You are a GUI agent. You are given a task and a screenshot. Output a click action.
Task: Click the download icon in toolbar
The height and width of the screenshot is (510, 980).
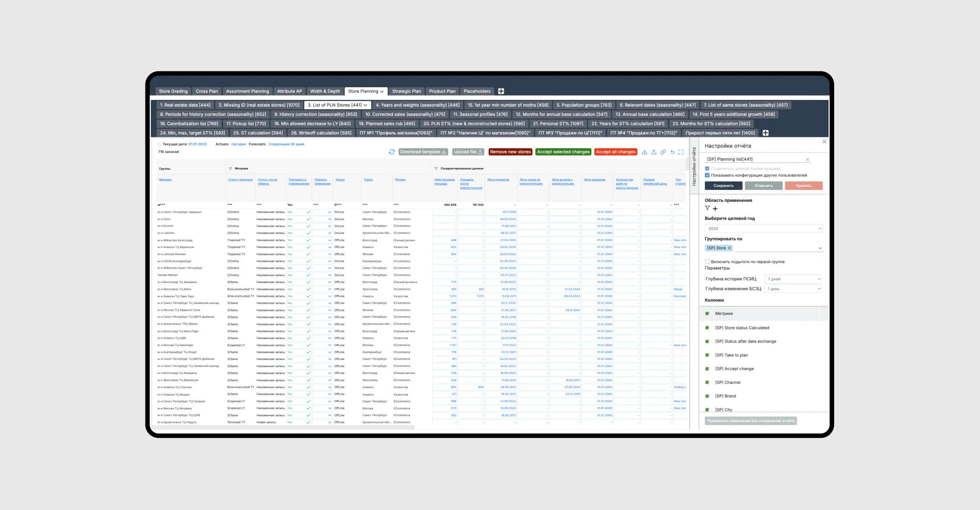click(644, 152)
